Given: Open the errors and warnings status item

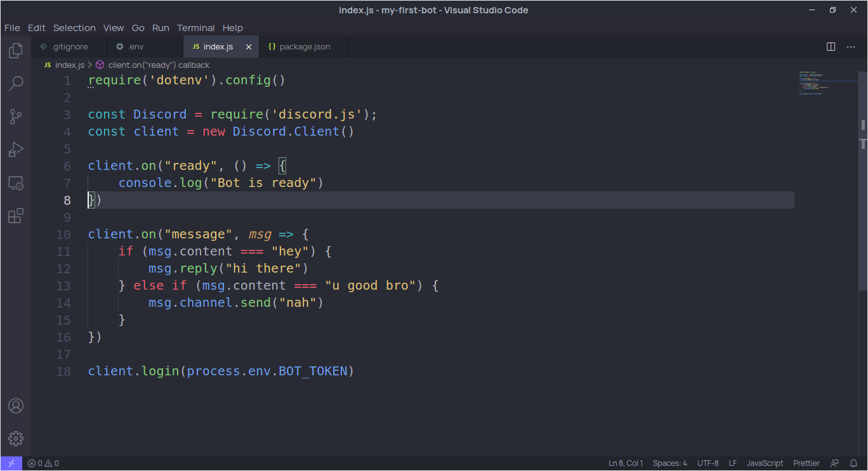Looking at the screenshot, I should pos(43,463).
